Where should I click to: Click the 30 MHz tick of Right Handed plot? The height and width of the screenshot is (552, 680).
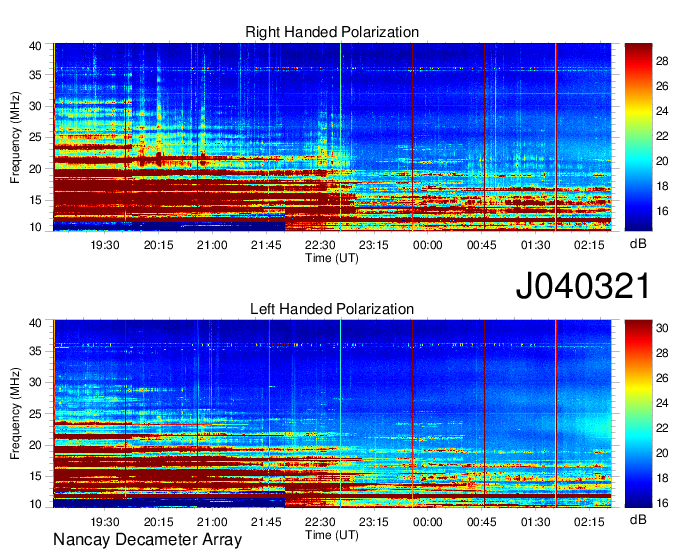pos(35,106)
